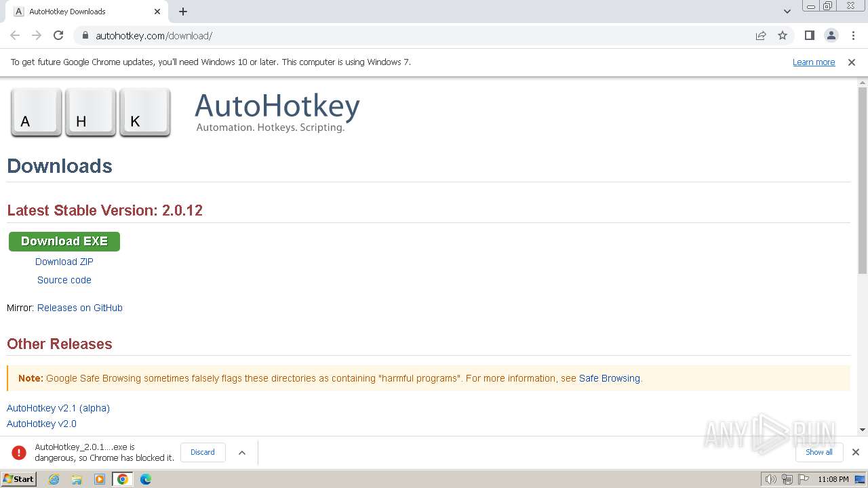Expand blocked download options chevron

pyautogui.click(x=242, y=452)
